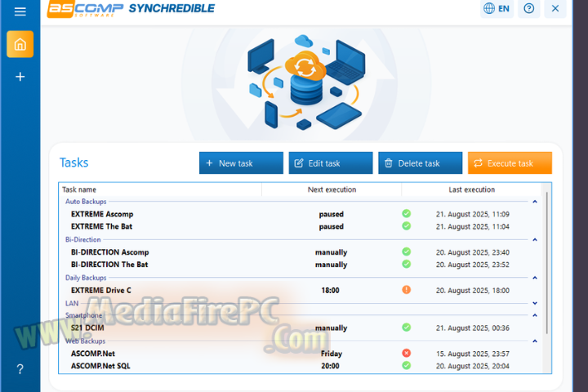Sort by Next execution column header
The height and width of the screenshot is (392, 588).
click(x=332, y=189)
